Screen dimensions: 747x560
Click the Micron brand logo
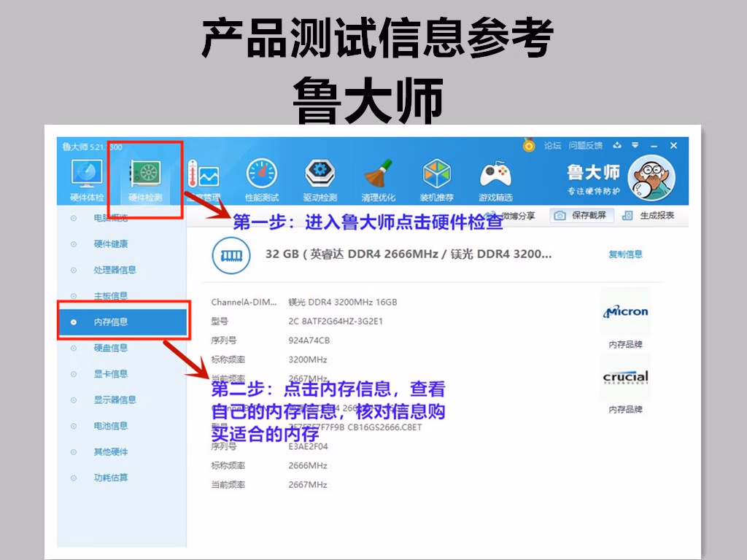tap(625, 311)
